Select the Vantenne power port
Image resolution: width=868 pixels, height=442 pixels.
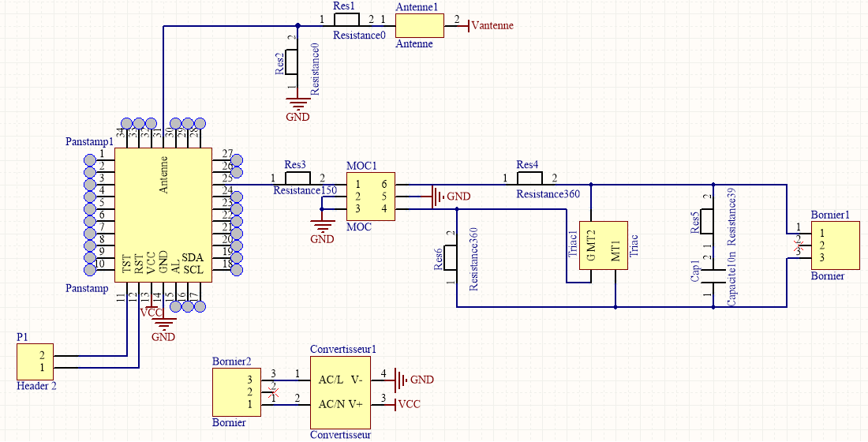pyautogui.click(x=491, y=26)
